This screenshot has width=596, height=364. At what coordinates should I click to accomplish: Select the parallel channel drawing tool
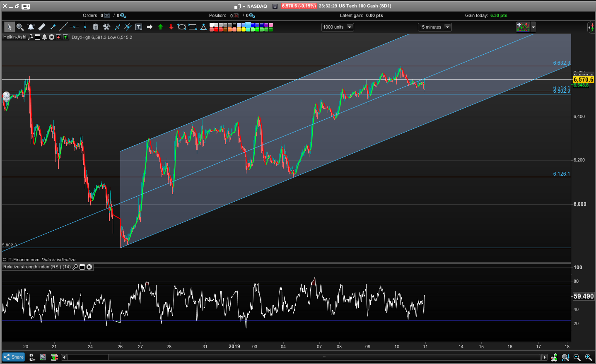tap(128, 27)
